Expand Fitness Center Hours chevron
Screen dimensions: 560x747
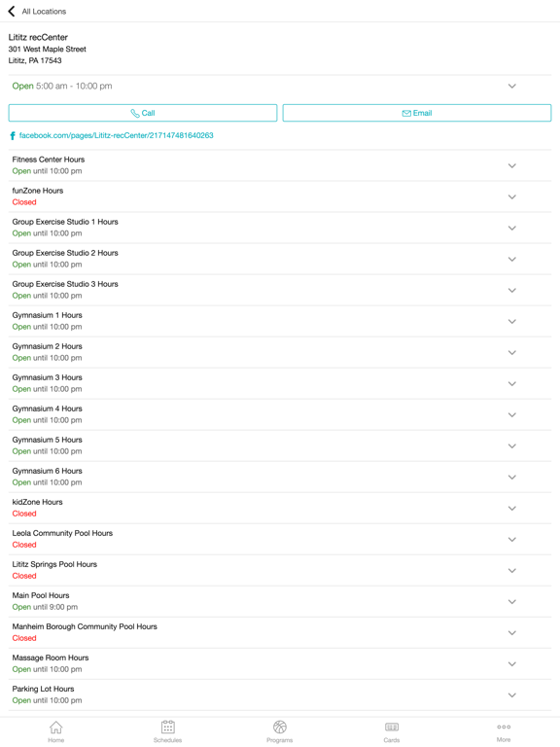512,165
